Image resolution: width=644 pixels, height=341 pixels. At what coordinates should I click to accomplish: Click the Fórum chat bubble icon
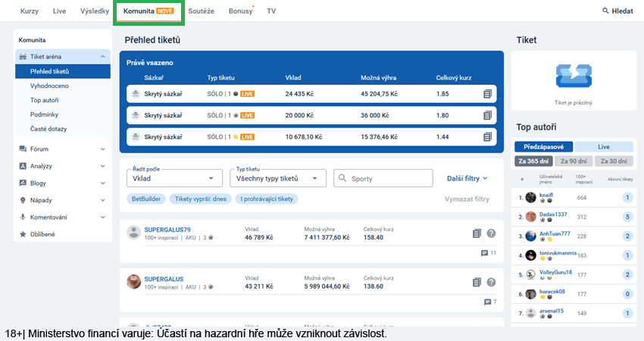click(x=23, y=149)
